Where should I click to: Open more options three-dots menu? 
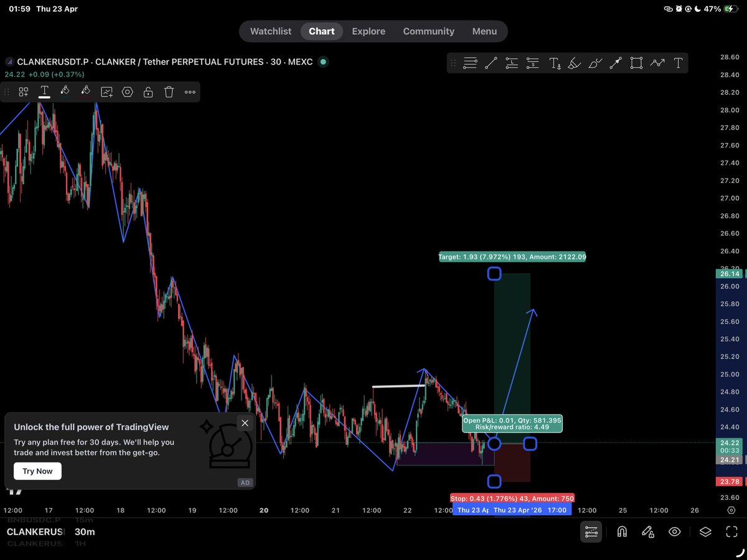click(190, 92)
